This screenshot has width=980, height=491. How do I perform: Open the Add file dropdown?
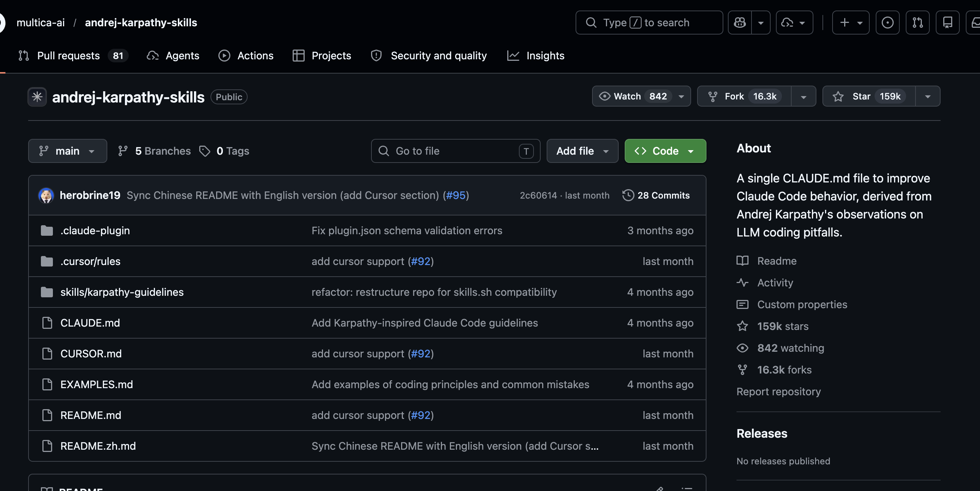pos(582,151)
